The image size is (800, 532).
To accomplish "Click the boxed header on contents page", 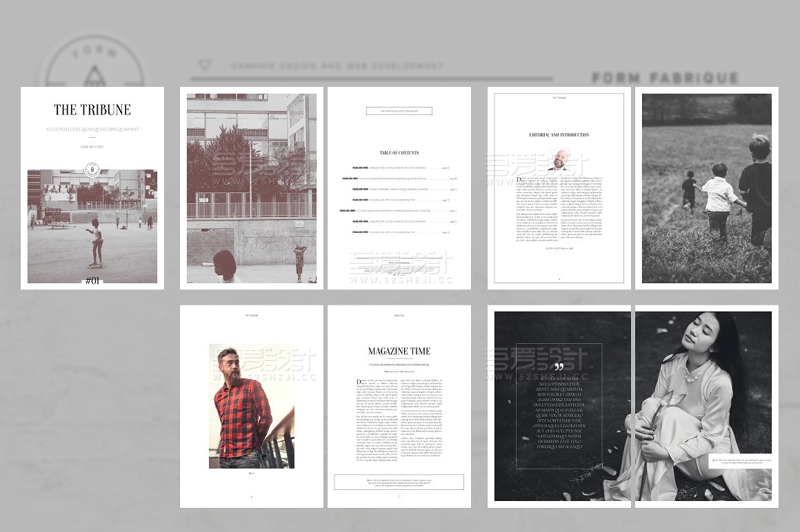I will pyautogui.click(x=399, y=110).
